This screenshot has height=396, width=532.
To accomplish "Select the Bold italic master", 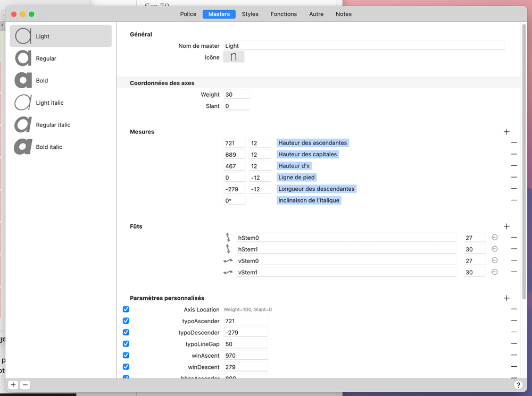I will tap(49, 147).
